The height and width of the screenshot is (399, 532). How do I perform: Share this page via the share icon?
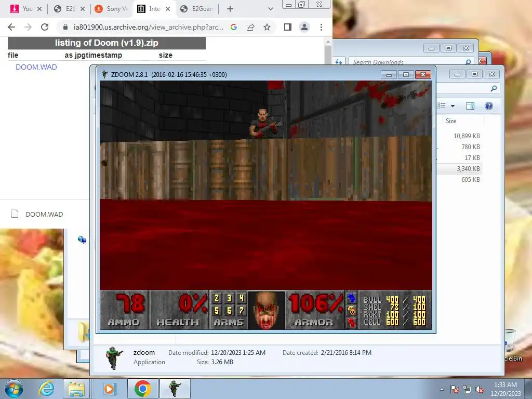click(250, 27)
